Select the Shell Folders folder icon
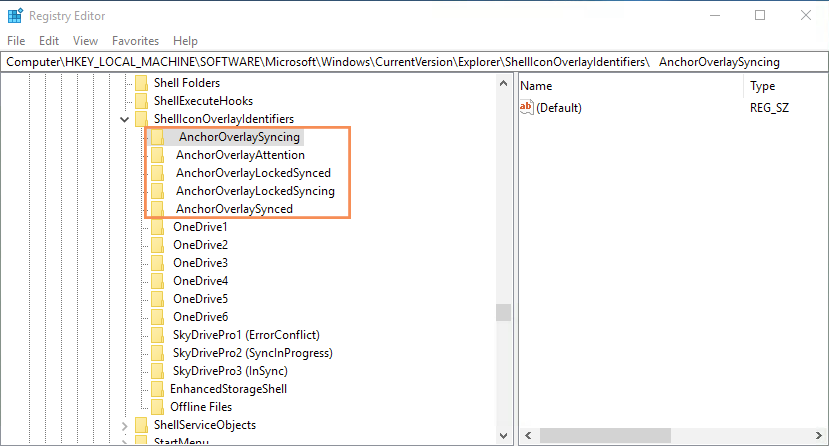829x446 pixels. (x=141, y=83)
